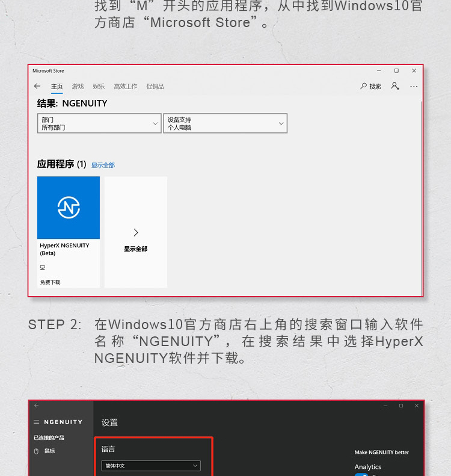Click 免费下载 under HyperX NGENUITY

[51, 282]
